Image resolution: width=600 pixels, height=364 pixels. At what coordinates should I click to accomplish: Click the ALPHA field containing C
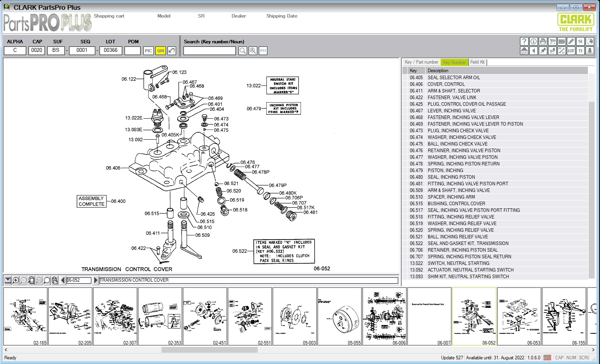(x=15, y=50)
